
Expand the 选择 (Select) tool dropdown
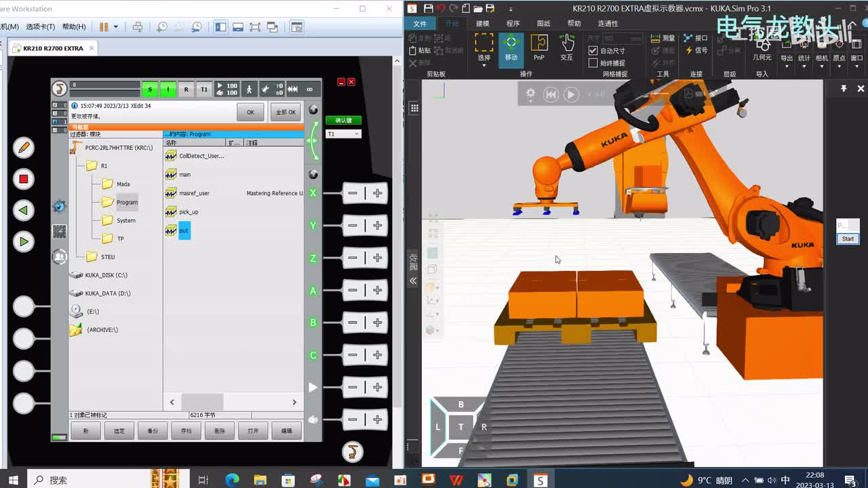point(484,66)
